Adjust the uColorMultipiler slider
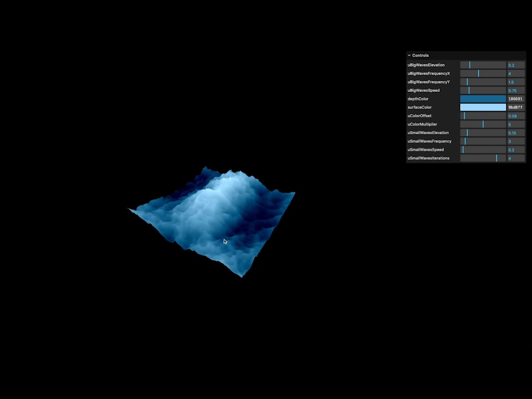The image size is (532, 399). [x=482, y=124]
